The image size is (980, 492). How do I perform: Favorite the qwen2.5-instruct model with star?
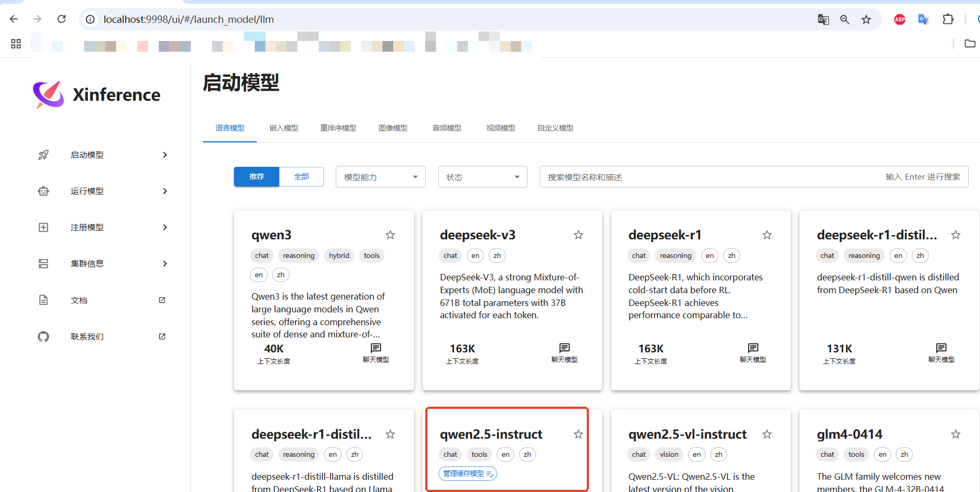tap(579, 434)
